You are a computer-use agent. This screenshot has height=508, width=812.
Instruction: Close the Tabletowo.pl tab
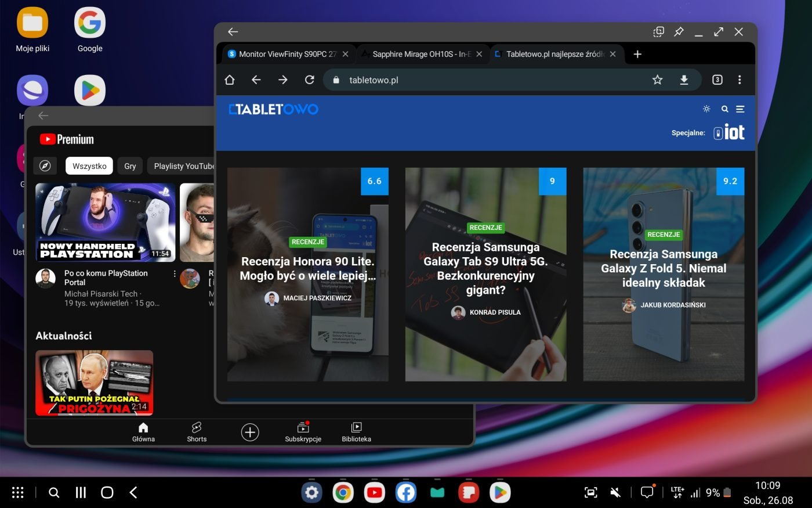pos(612,54)
